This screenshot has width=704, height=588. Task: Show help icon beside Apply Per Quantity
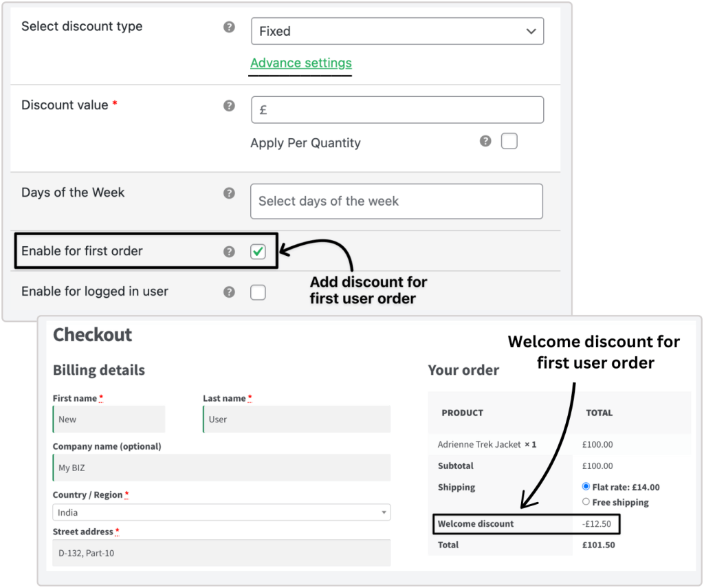tap(485, 141)
